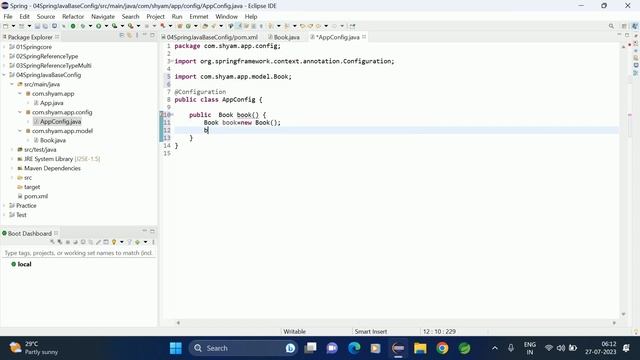Open the Window menu
This screenshot has height=360, width=640.
(x=227, y=16)
